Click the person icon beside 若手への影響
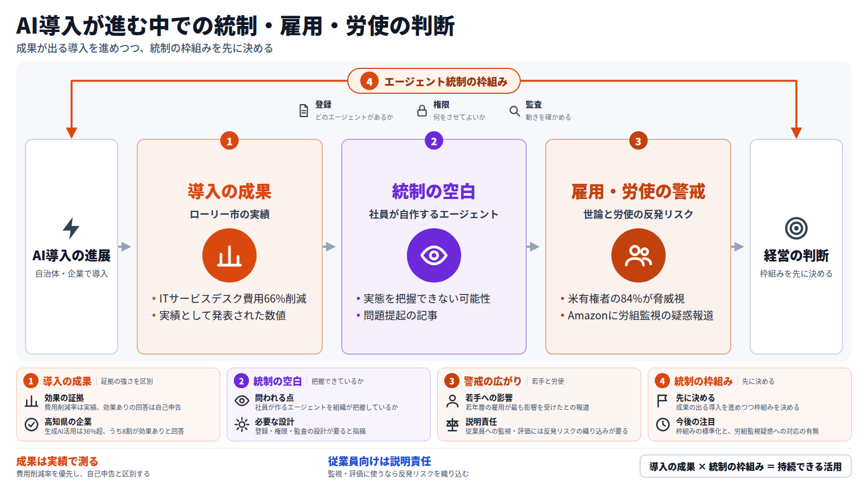This screenshot has width=868, height=488. [452, 401]
